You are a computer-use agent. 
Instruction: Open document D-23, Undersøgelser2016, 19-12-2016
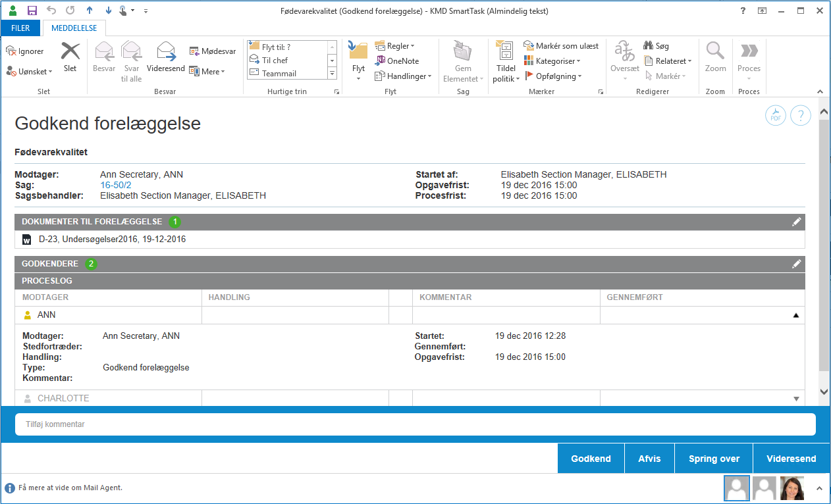point(113,239)
